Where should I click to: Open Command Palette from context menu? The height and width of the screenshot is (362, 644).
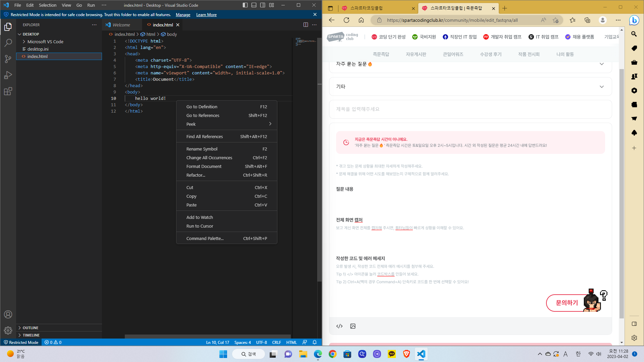pos(227,238)
